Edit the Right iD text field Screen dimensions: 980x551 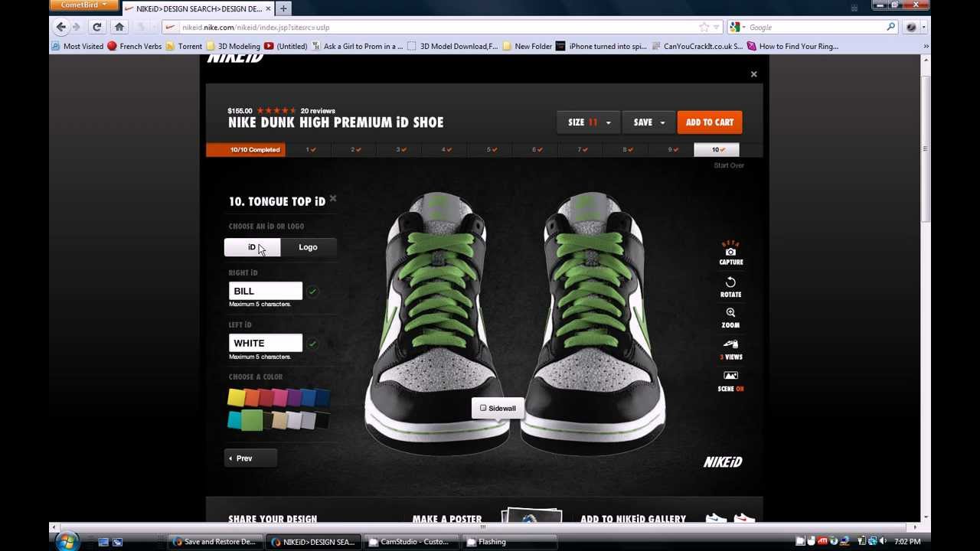265,291
